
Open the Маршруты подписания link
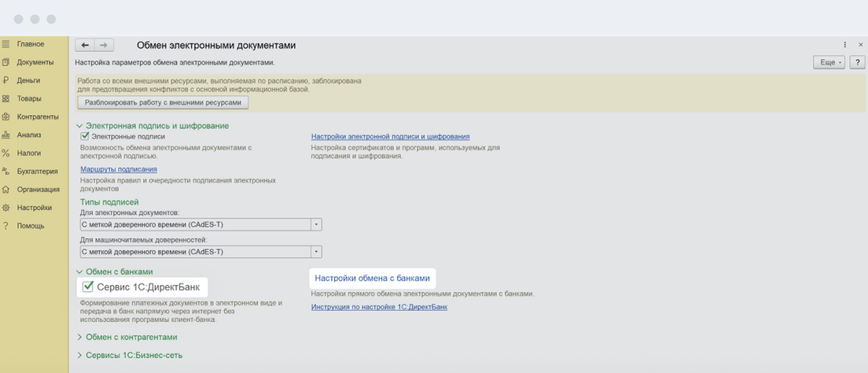tap(119, 169)
